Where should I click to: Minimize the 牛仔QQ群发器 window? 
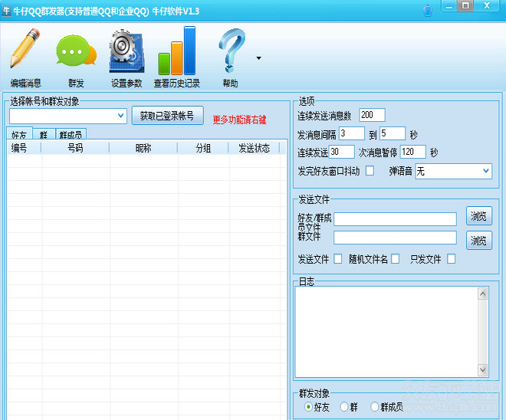(x=449, y=6)
